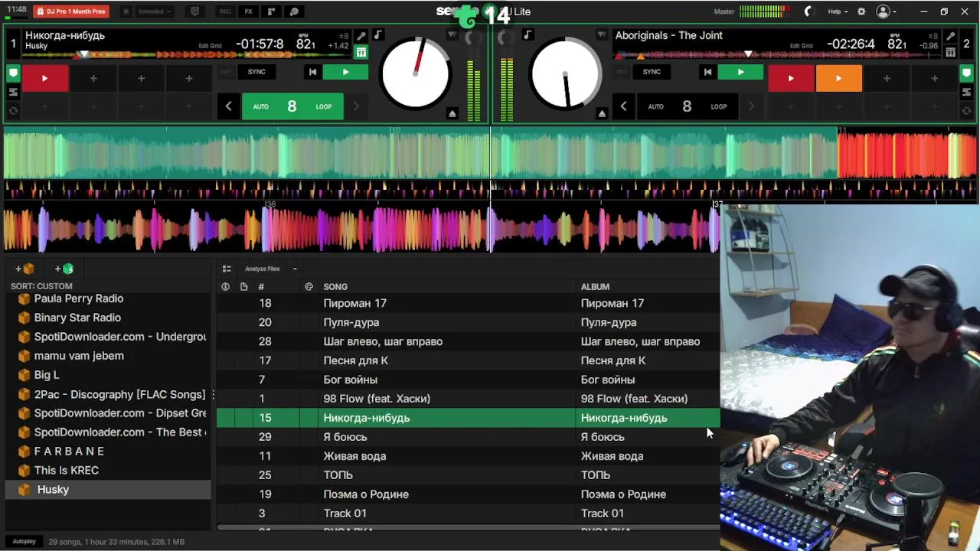Viewport: 980px width, 551px height.
Task: Add cue point in second slot deck 1
Action: [x=93, y=78]
